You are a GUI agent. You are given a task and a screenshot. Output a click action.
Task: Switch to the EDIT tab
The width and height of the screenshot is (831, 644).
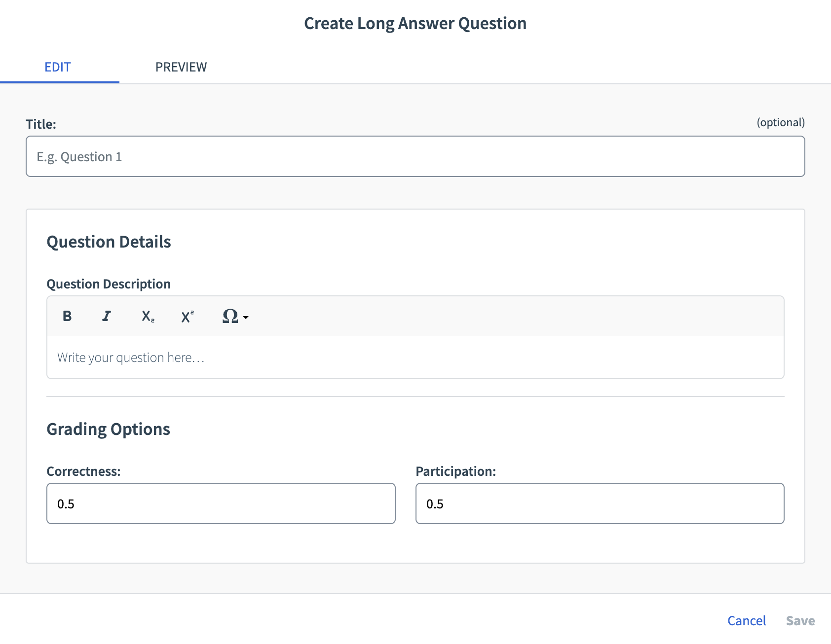(x=58, y=67)
